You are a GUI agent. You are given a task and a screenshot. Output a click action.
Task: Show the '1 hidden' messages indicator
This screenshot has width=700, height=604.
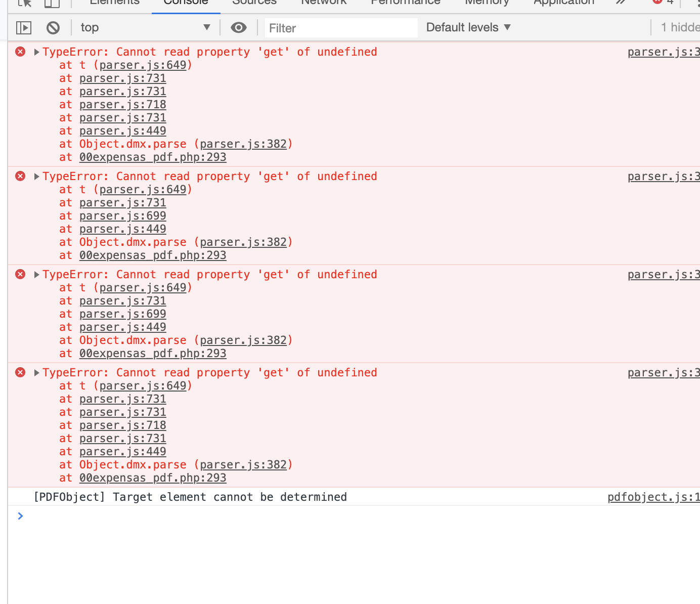[x=680, y=27]
